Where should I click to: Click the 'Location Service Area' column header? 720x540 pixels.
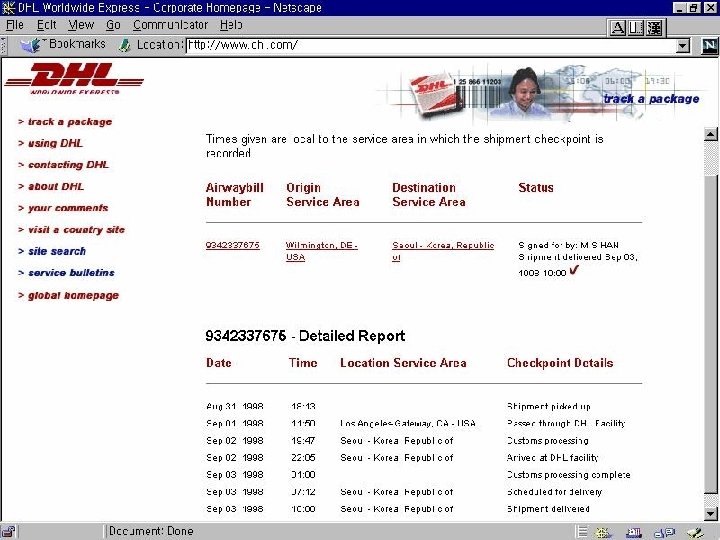pos(403,363)
